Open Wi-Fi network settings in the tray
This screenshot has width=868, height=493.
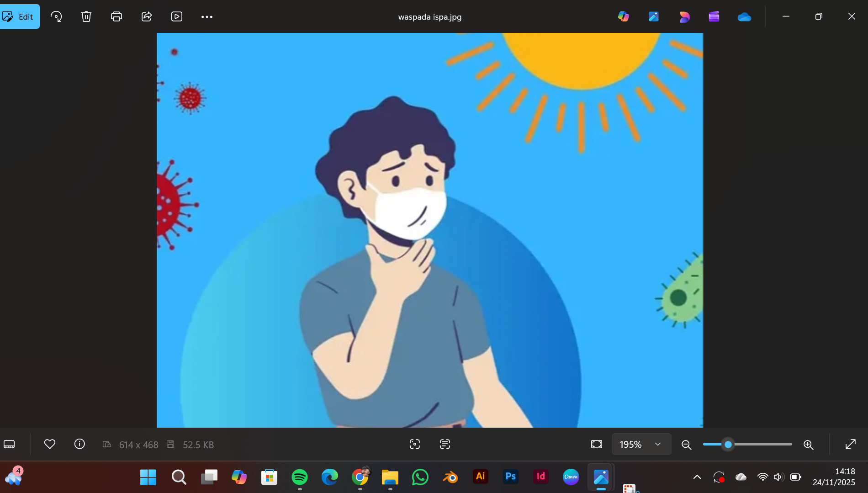pyautogui.click(x=762, y=477)
